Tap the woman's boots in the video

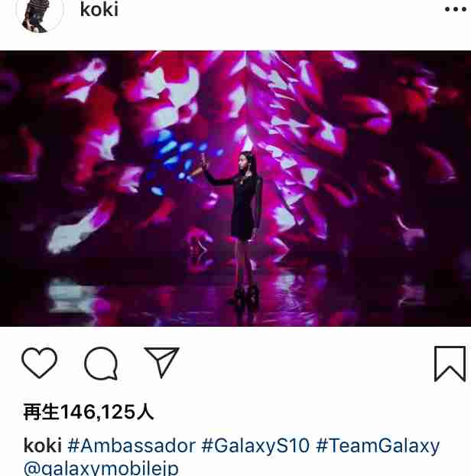(x=245, y=295)
